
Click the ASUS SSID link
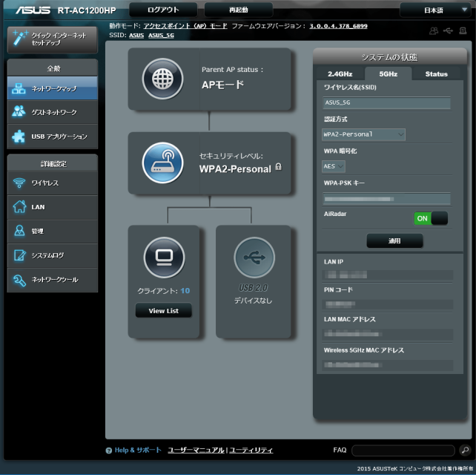(x=136, y=35)
